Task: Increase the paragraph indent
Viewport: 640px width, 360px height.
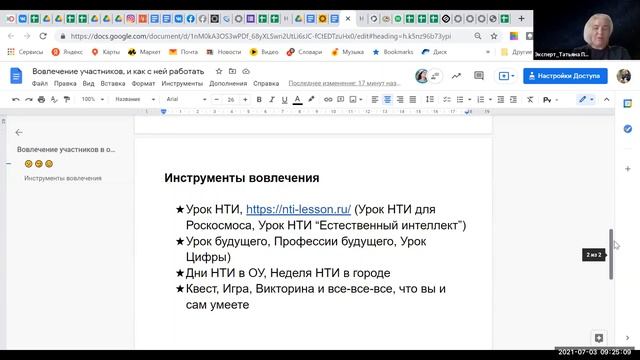Action: (513, 100)
